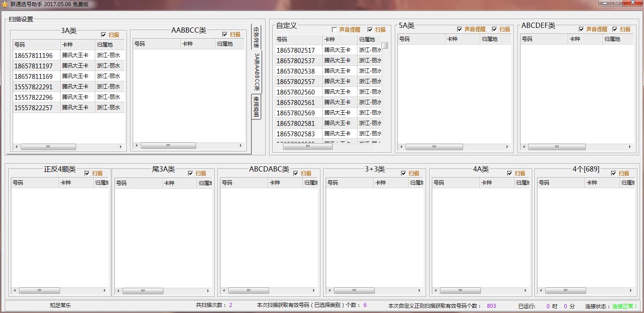Select number 18657802581 in 自定义 list
The width and height of the screenshot is (644, 313).
[296, 123]
